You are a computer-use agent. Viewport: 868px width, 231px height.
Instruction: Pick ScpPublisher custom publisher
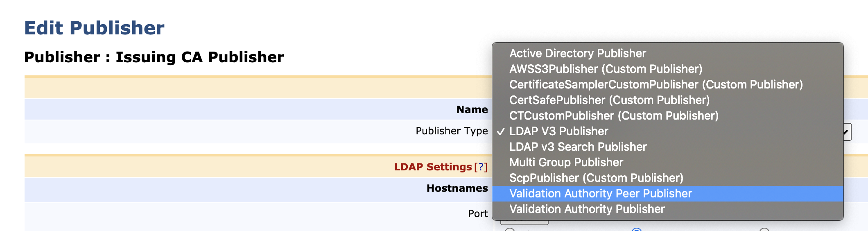click(x=596, y=178)
